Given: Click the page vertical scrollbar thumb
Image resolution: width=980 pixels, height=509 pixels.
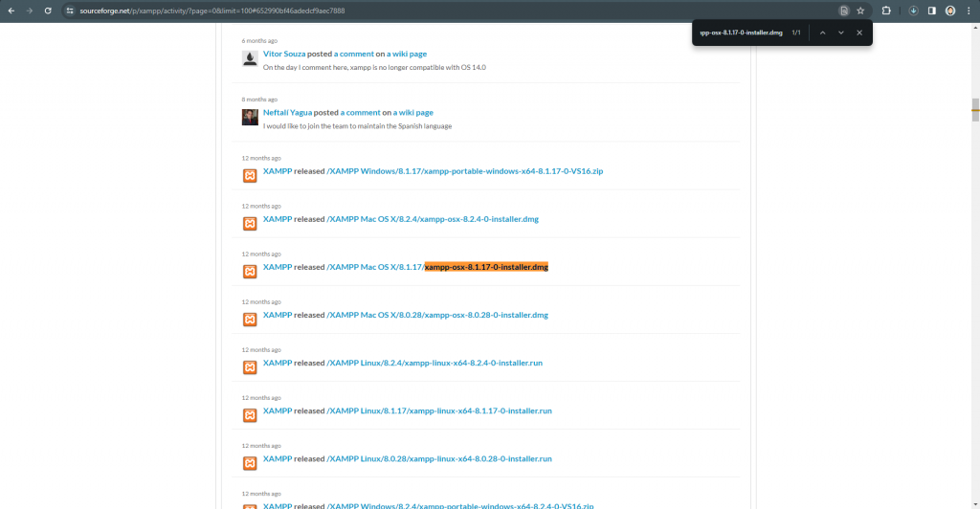Looking at the screenshot, I should tap(975, 110).
